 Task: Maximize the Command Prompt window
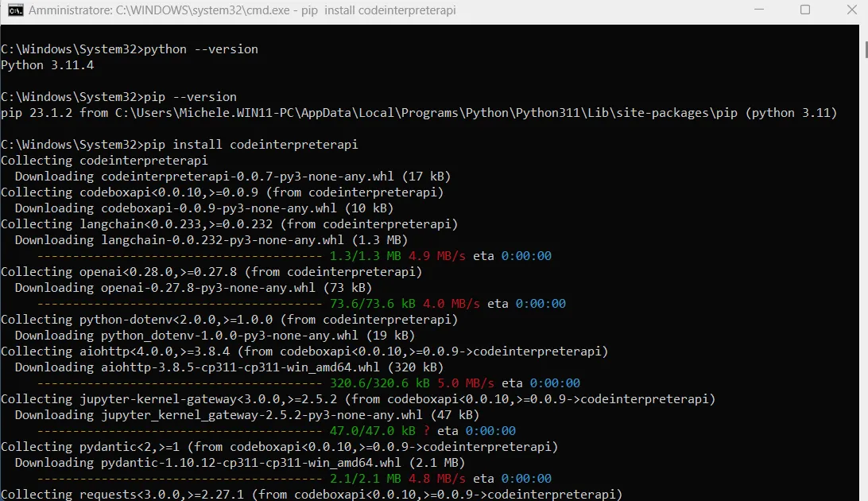click(x=805, y=10)
